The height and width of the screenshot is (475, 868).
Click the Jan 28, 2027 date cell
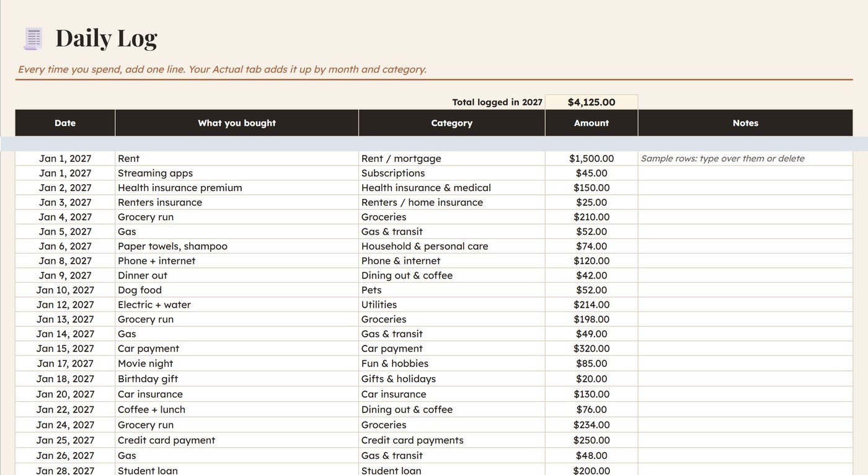65,471
